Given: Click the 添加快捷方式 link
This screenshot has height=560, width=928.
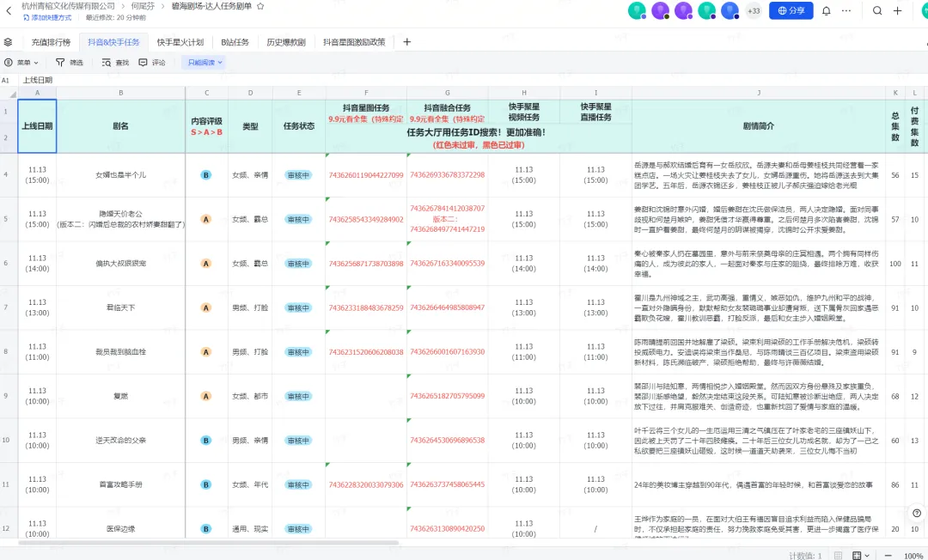Looking at the screenshot, I should [x=47, y=18].
